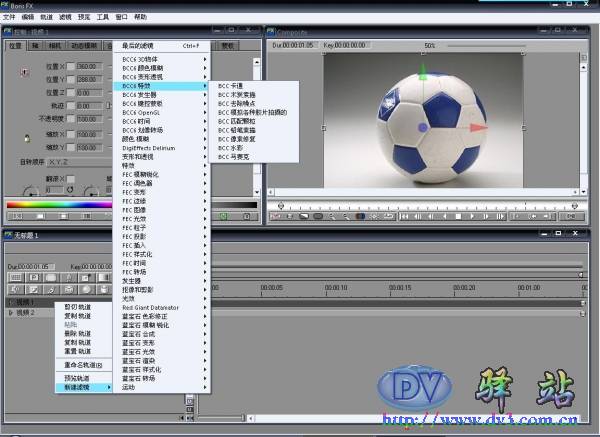Click the sphere icon in timeline toolbar
The height and width of the screenshot is (437, 600).
tap(86, 290)
